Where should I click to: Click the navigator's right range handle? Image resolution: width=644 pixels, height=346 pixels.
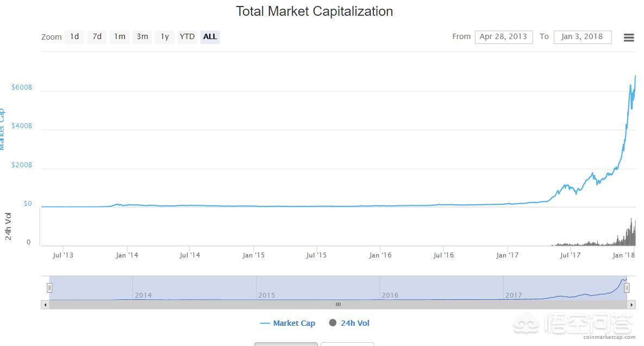click(x=627, y=288)
